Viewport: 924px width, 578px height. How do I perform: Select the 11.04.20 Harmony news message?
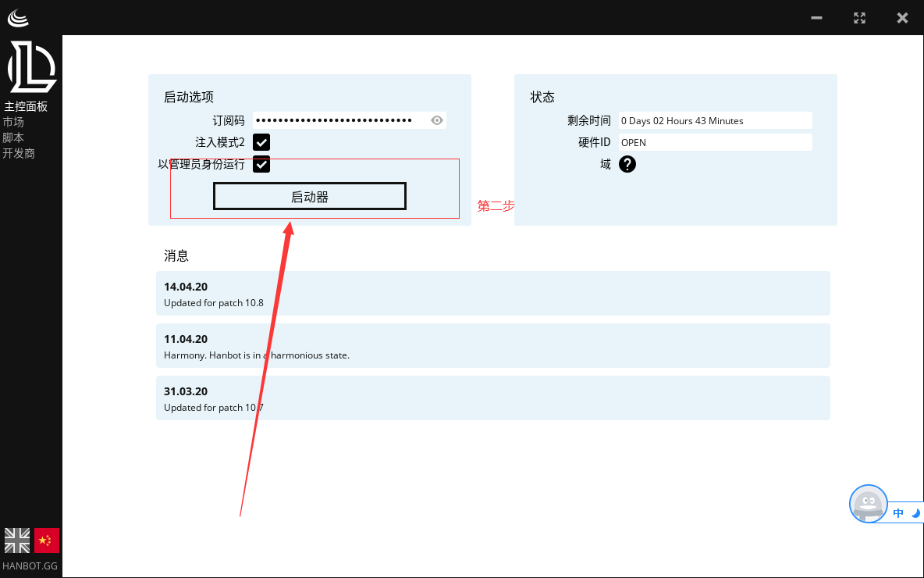tap(492, 345)
